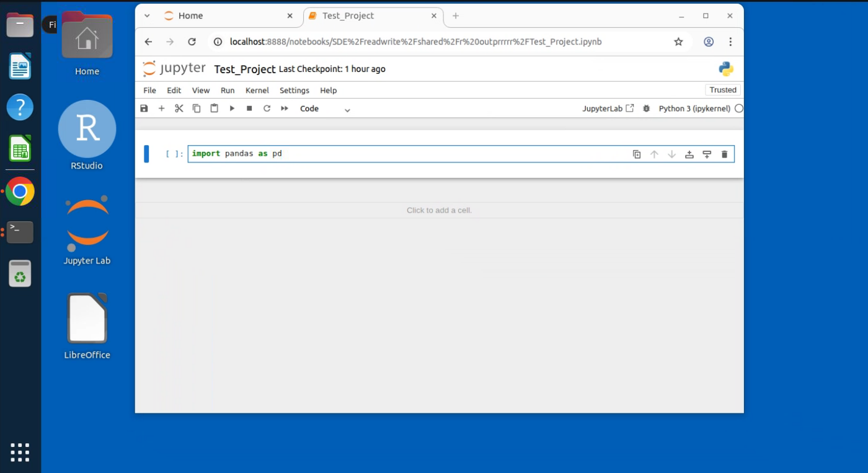868x473 pixels.
Task: Insert a cell below using the plus icon
Action: [161, 108]
